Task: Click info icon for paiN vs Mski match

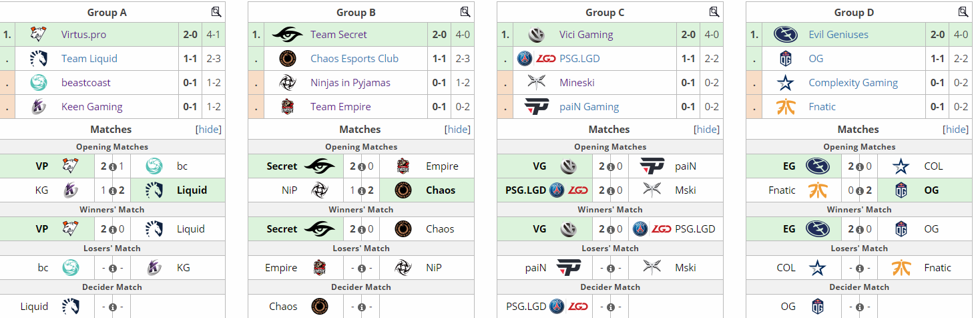Action: pyautogui.click(x=610, y=268)
